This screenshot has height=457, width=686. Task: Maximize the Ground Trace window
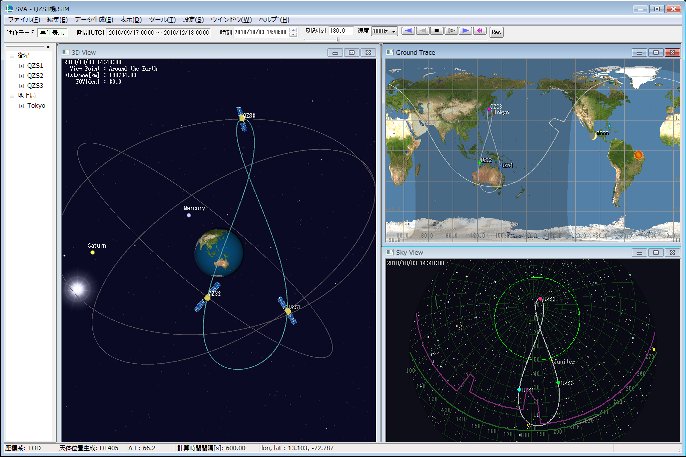655,52
